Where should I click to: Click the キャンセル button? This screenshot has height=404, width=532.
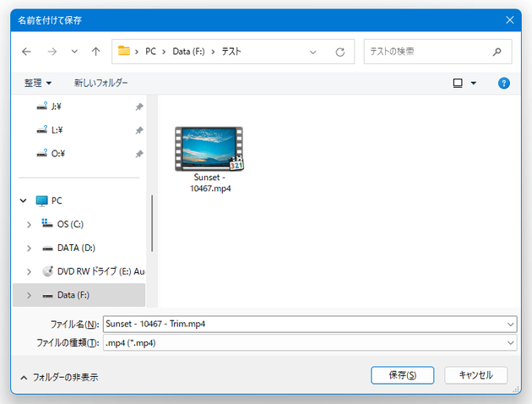click(476, 375)
